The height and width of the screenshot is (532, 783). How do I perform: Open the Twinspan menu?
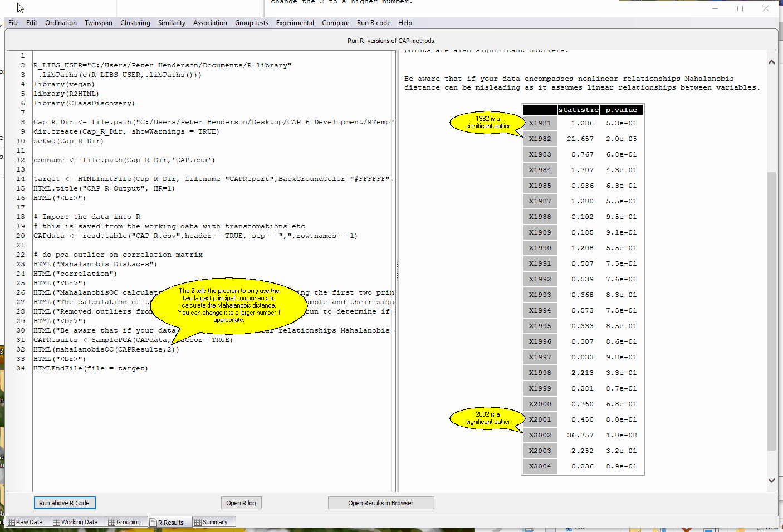tap(99, 23)
